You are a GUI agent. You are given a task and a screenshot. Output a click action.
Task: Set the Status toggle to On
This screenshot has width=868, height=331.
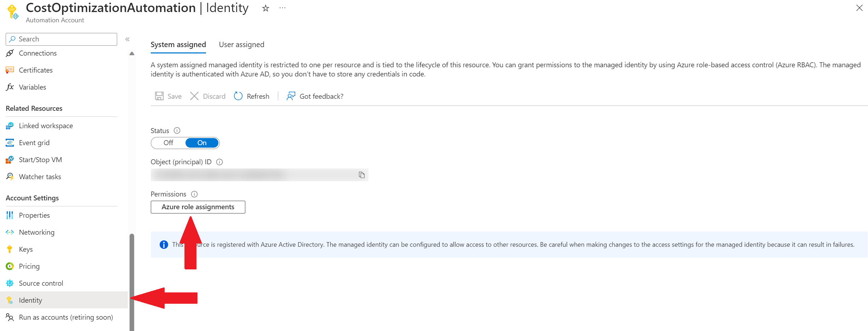202,143
